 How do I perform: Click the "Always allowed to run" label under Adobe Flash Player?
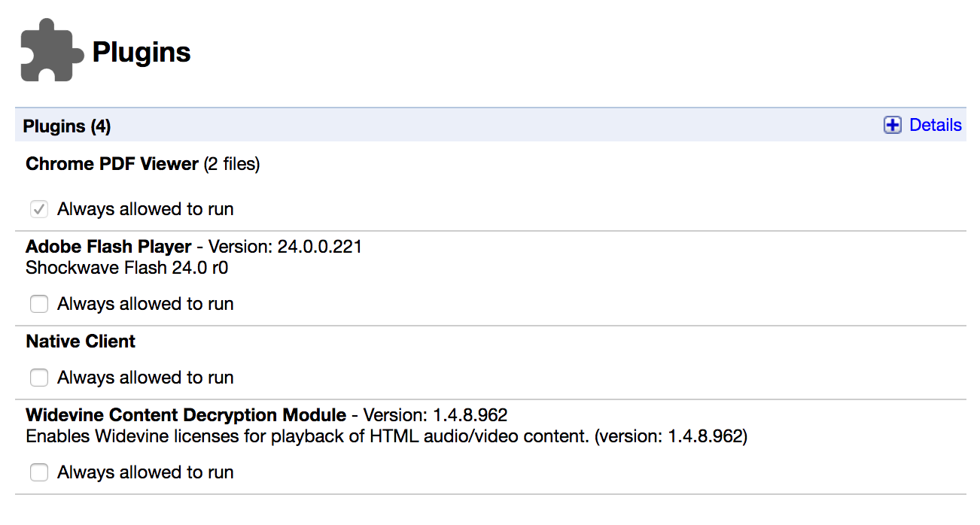click(x=145, y=304)
